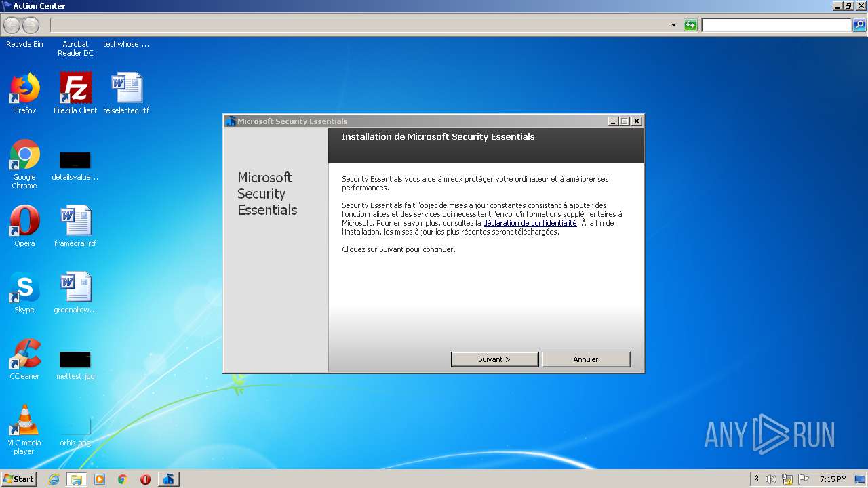Image resolution: width=868 pixels, height=488 pixels.
Task: Open frameoral.rtf document icon
Action: click(75, 226)
